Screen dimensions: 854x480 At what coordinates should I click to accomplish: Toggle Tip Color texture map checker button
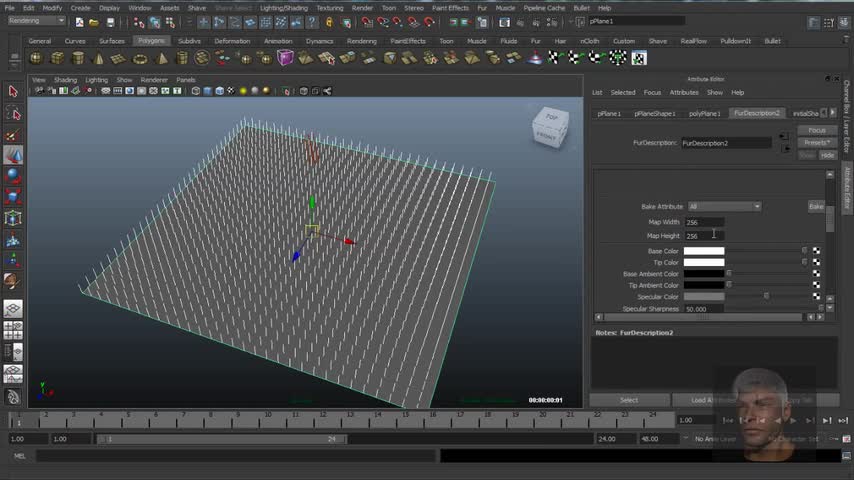[816, 263]
